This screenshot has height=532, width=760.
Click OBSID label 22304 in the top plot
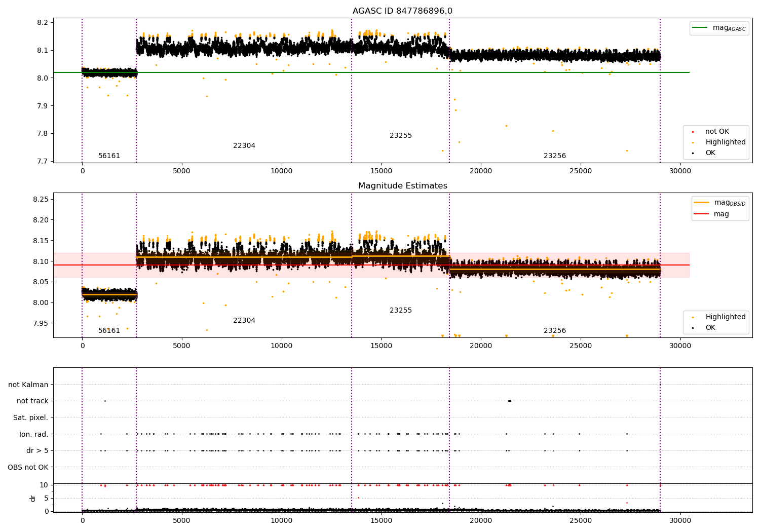pos(244,146)
